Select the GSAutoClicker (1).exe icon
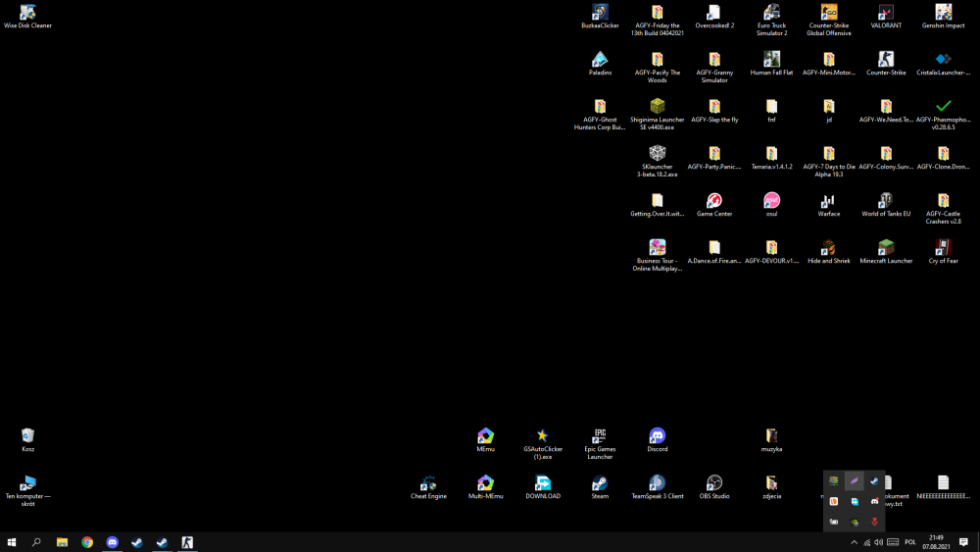The height and width of the screenshot is (552, 980). [543, 443]
